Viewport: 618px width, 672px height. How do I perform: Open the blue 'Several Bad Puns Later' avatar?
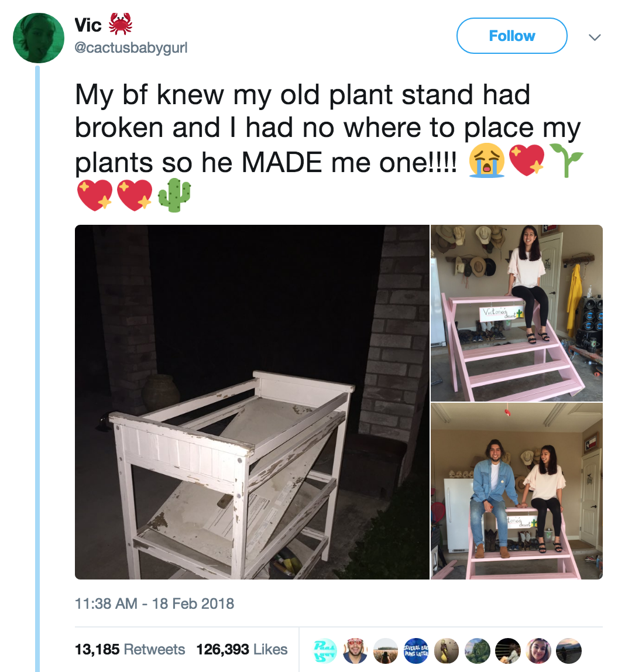point(416,651)
